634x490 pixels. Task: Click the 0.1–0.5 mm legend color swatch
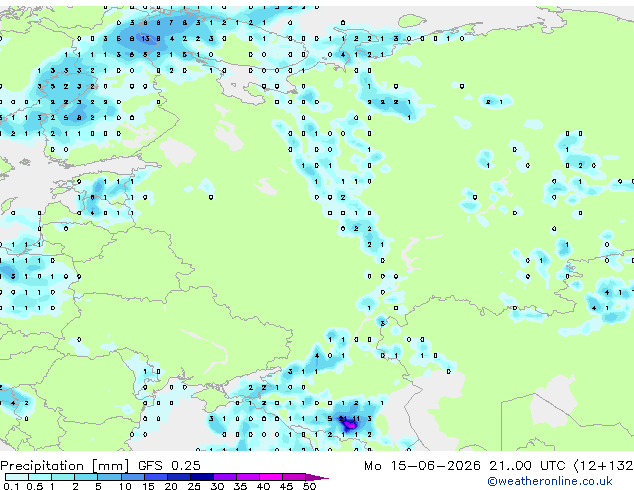(17, 477)
